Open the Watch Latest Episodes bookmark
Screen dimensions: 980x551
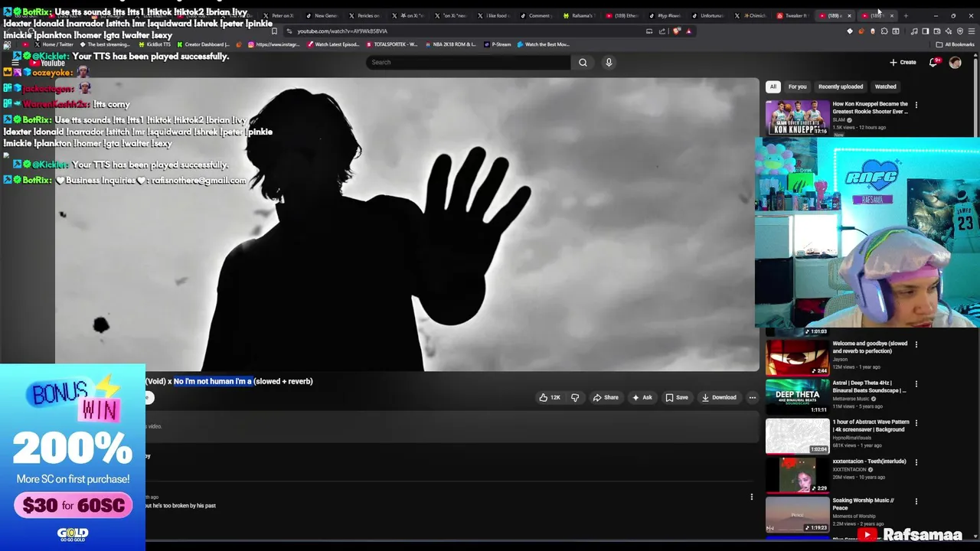tap(333, 44)
